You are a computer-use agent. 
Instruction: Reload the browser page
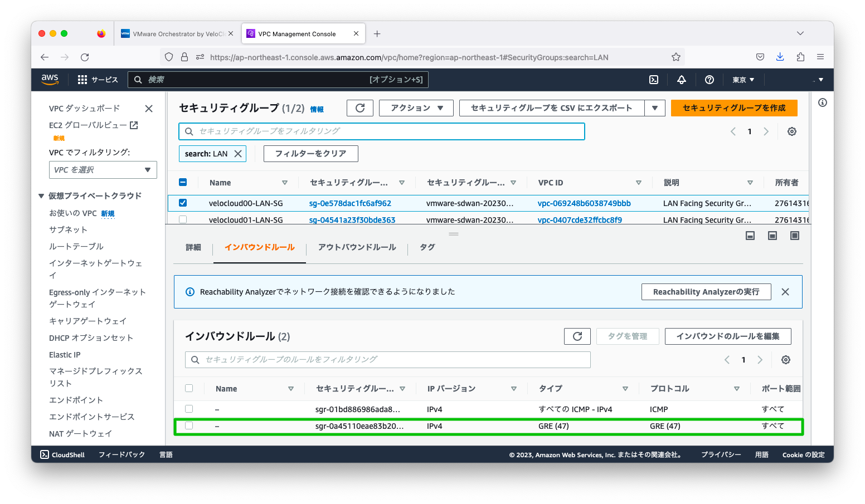pyautogui.click(x=85, y=57)
